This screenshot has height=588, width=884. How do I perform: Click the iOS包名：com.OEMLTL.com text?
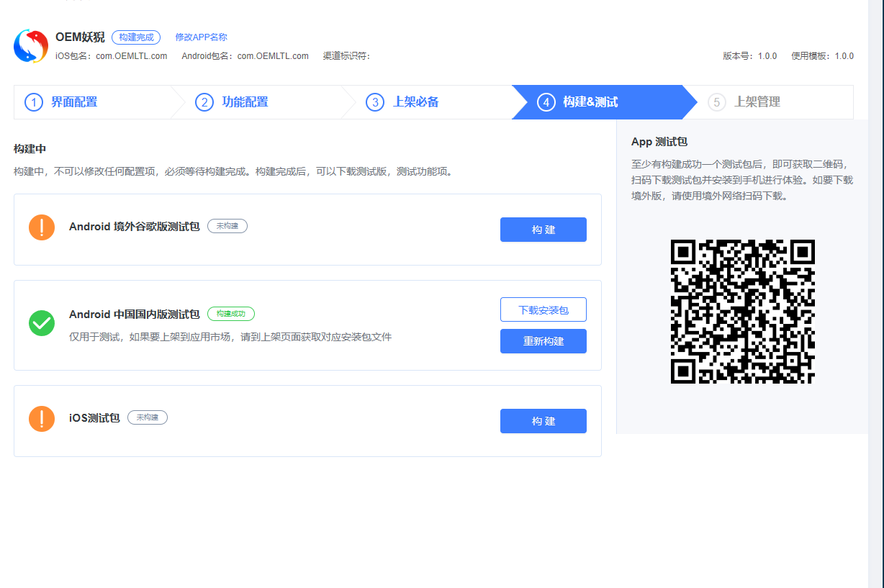click(x=111, y=56)
